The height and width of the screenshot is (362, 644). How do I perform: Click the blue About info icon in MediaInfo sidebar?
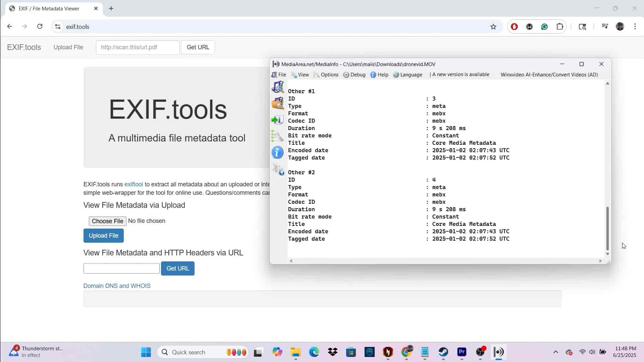coord(278,153)
